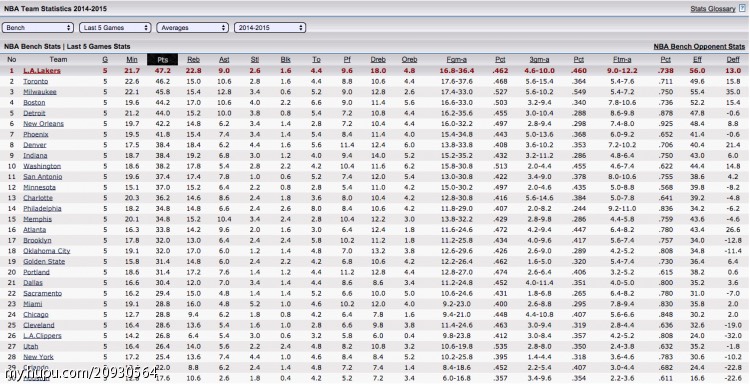The width and height of the screenshot is (750, 384).
Task: Sort table by G column
Action: pyautogui.click(x=105, y=59)
